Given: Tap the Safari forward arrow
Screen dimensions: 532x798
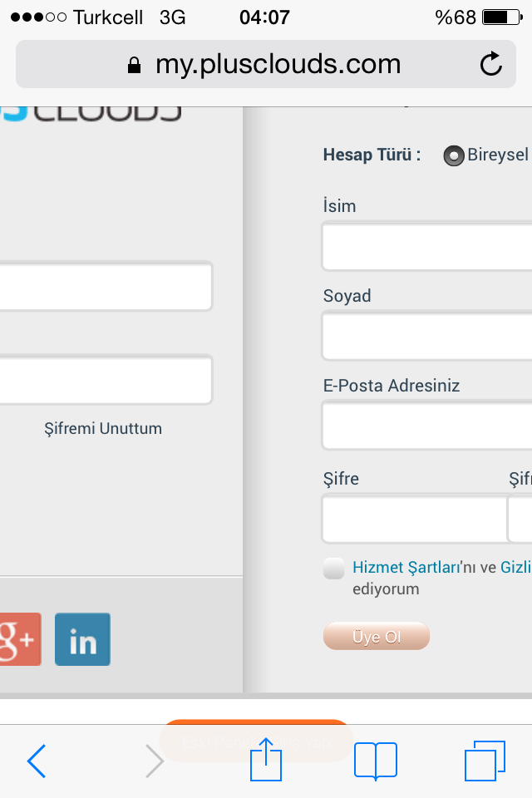Looking at the screenshot, I should (155, 761).
